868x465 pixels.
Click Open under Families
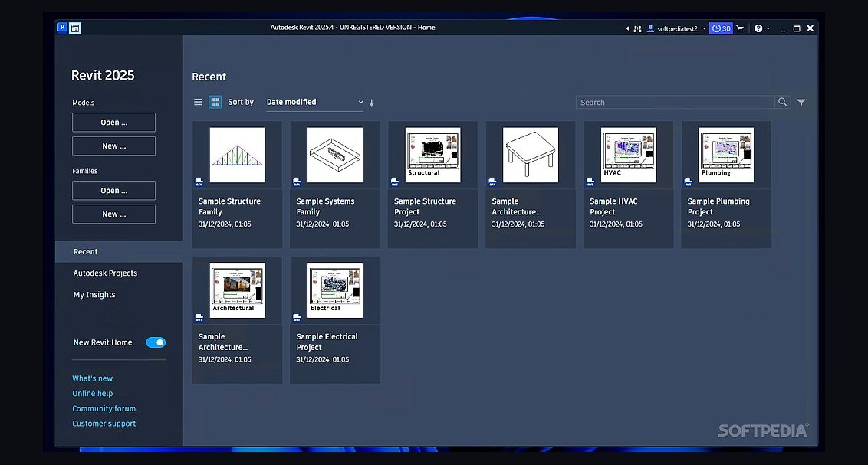(114, 190)
